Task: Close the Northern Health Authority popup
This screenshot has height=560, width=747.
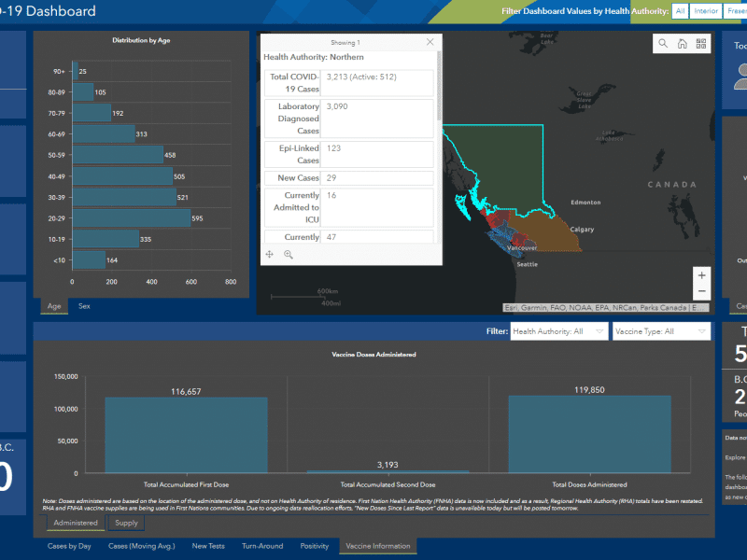Action: tap(430, 42)
